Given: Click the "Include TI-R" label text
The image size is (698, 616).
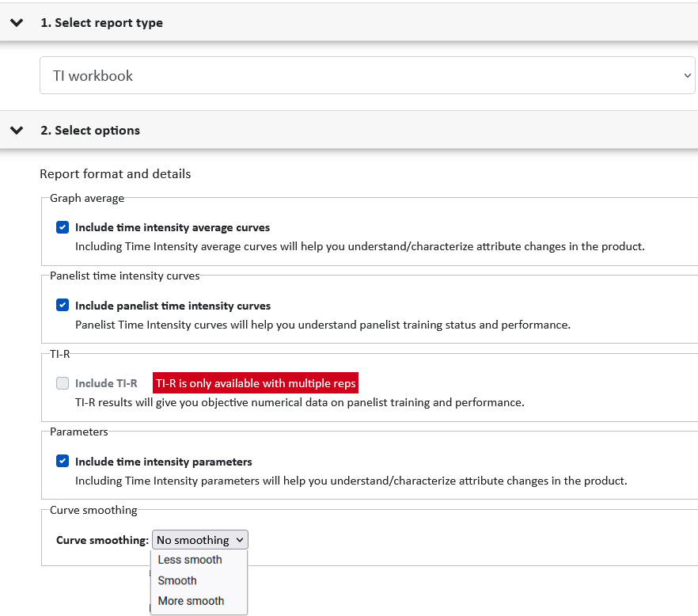Looking at the screenshot, I should coord(106,383).
